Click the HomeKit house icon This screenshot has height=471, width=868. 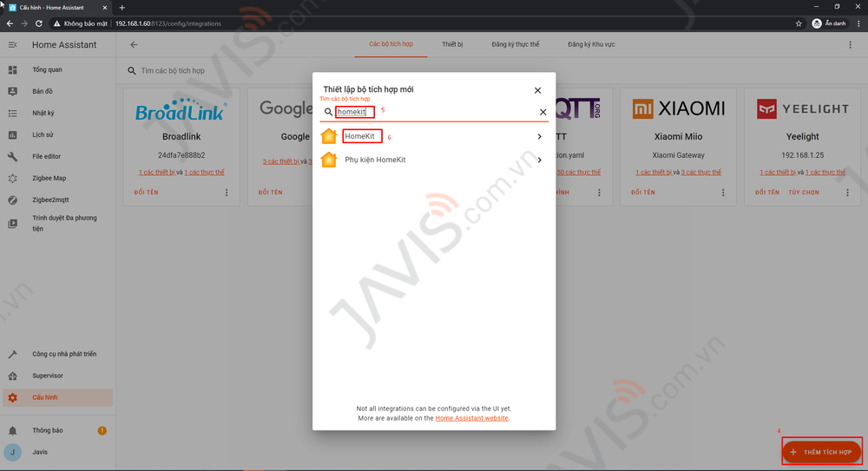[x=329, y=136]
